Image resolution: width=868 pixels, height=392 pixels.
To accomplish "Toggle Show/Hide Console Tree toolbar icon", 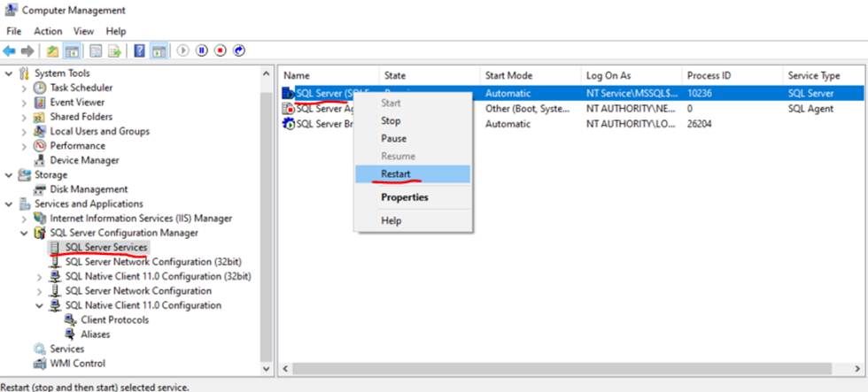I will 72,50.
